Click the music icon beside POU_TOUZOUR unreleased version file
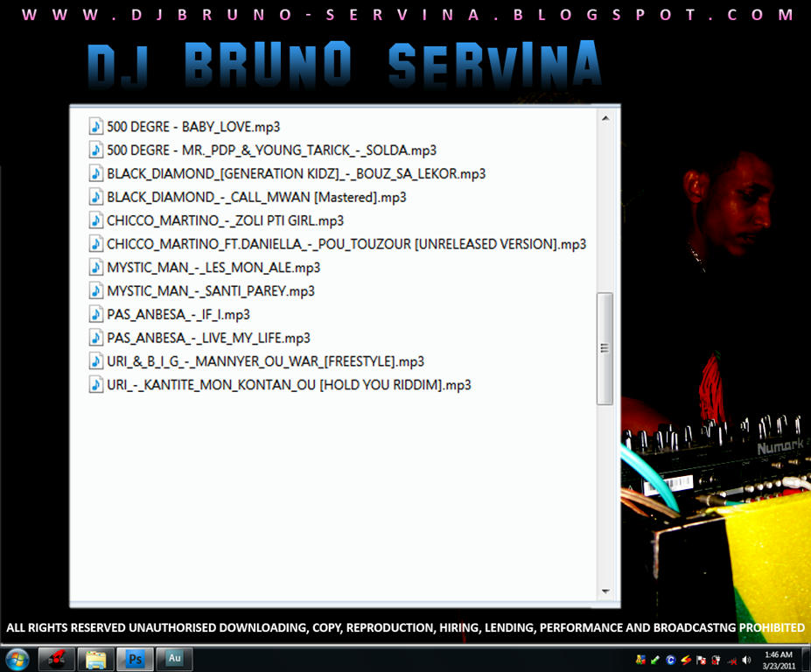Viewport: 811px width, 672px height. click(95, 243)
